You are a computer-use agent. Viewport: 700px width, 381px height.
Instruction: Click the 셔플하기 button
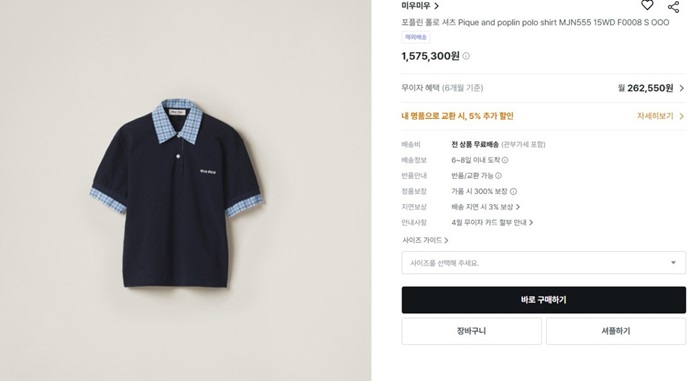[x=616, y=331]
